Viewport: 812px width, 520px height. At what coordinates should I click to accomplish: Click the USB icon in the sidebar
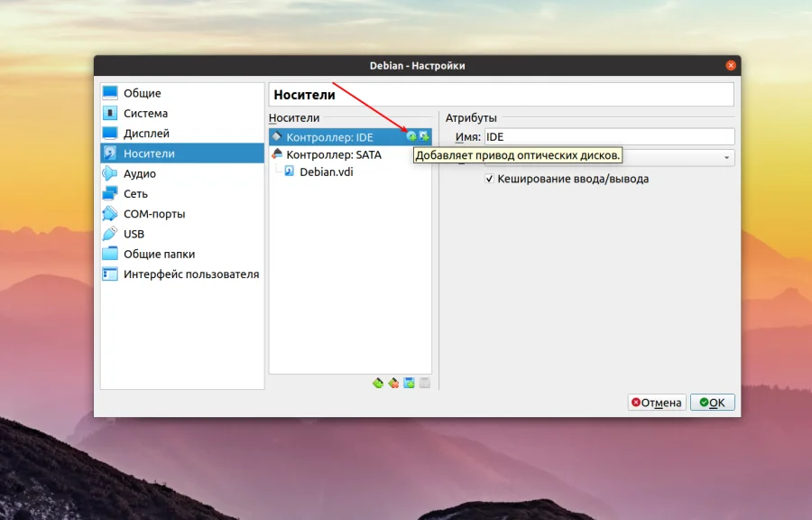[x=110, y=234]
